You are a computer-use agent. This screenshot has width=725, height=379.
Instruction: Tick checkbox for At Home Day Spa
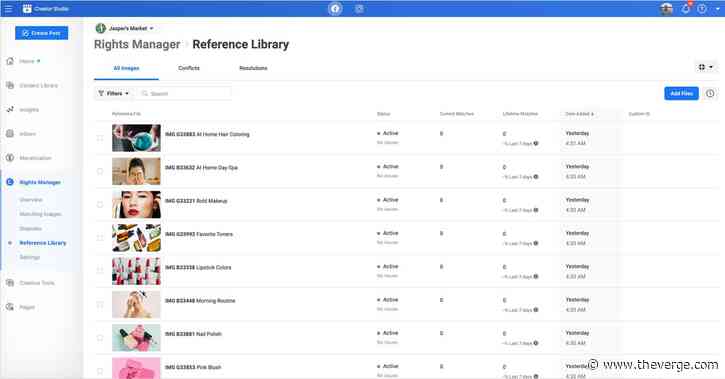(x=100, y=171)
